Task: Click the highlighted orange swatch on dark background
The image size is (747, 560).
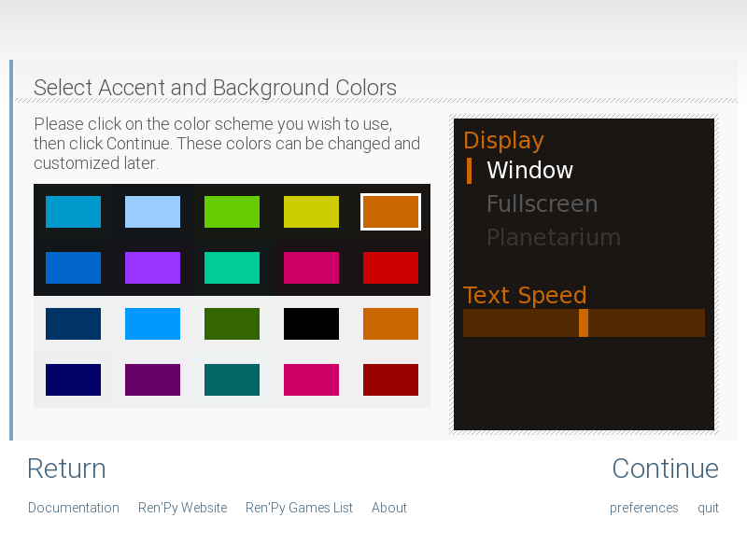Action: [390, 212]
